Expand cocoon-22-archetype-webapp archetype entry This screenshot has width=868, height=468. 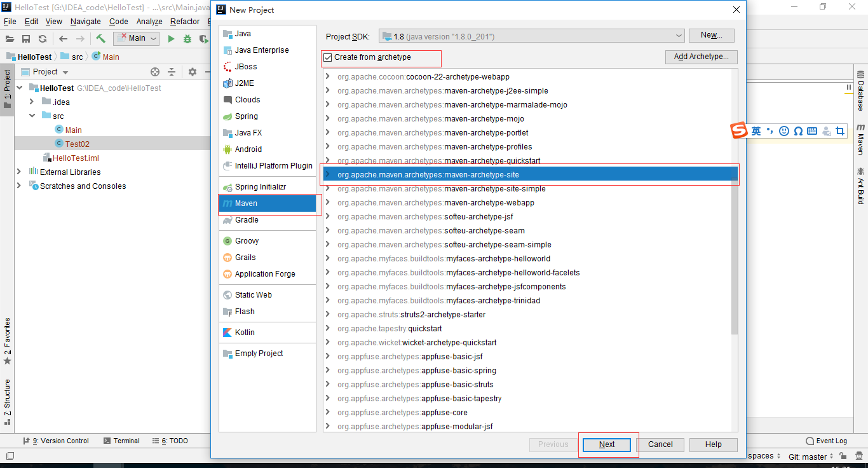(328, 77)
